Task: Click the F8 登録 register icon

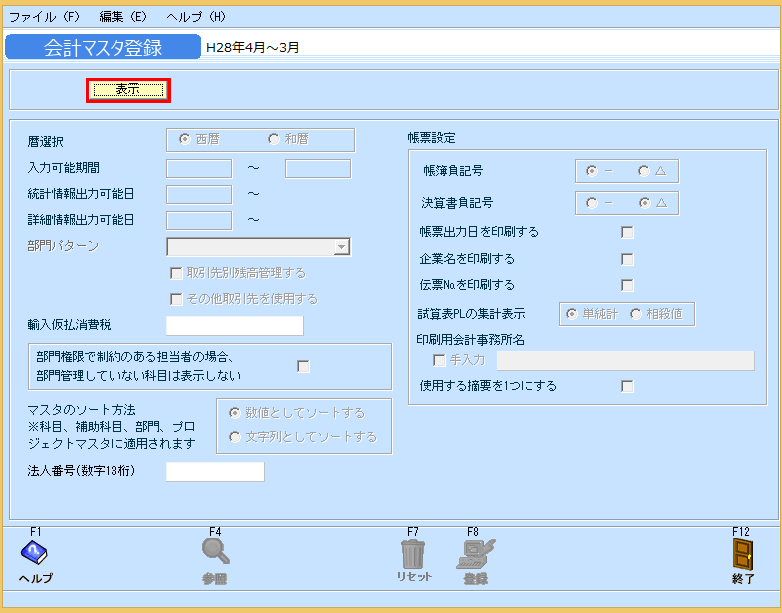Action: coord(475,554)
